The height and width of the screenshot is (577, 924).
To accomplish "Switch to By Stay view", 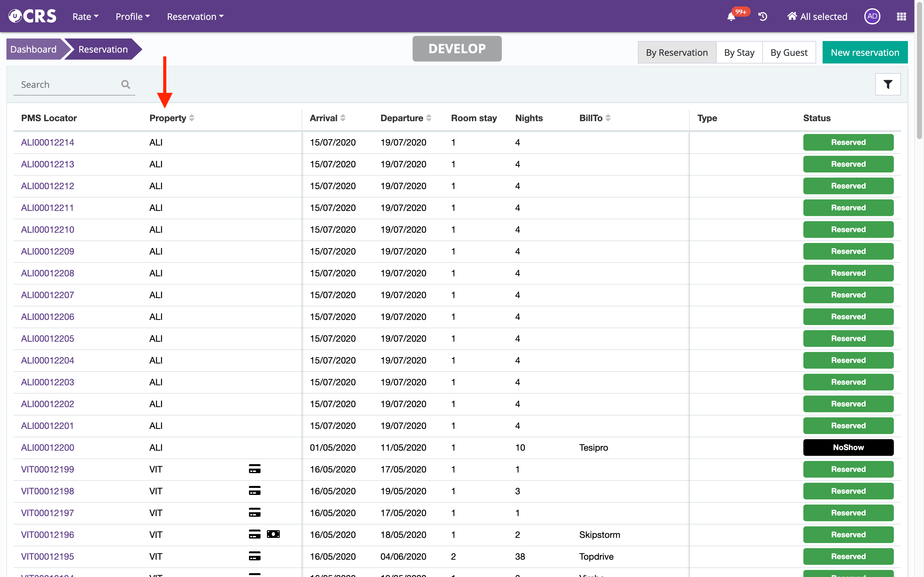I will tap(739, 53).
